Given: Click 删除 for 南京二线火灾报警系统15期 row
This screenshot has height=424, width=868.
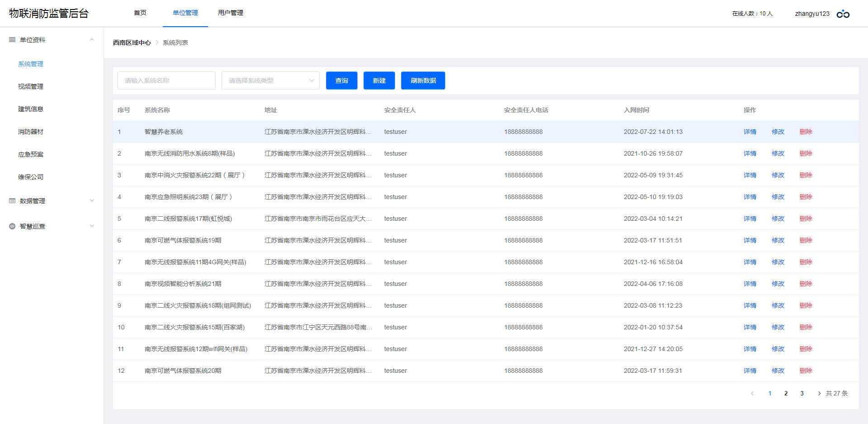Looking at the screenshot, I should pos(806,327).
